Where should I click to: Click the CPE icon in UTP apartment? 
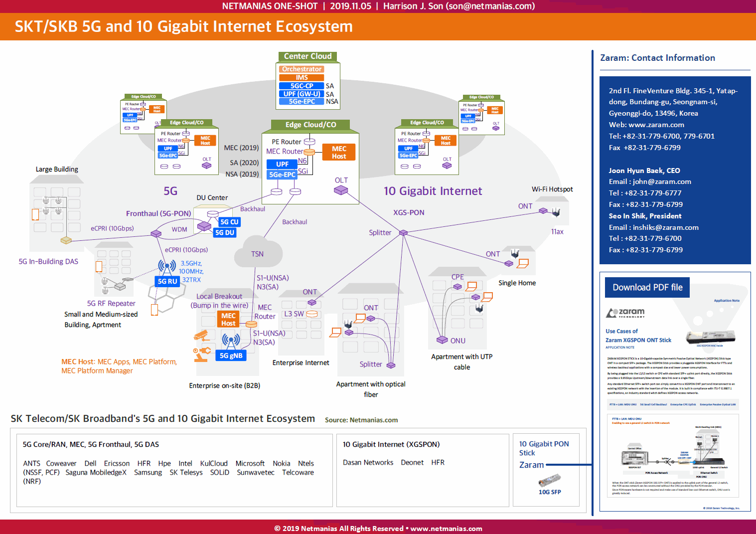(457, 287)
